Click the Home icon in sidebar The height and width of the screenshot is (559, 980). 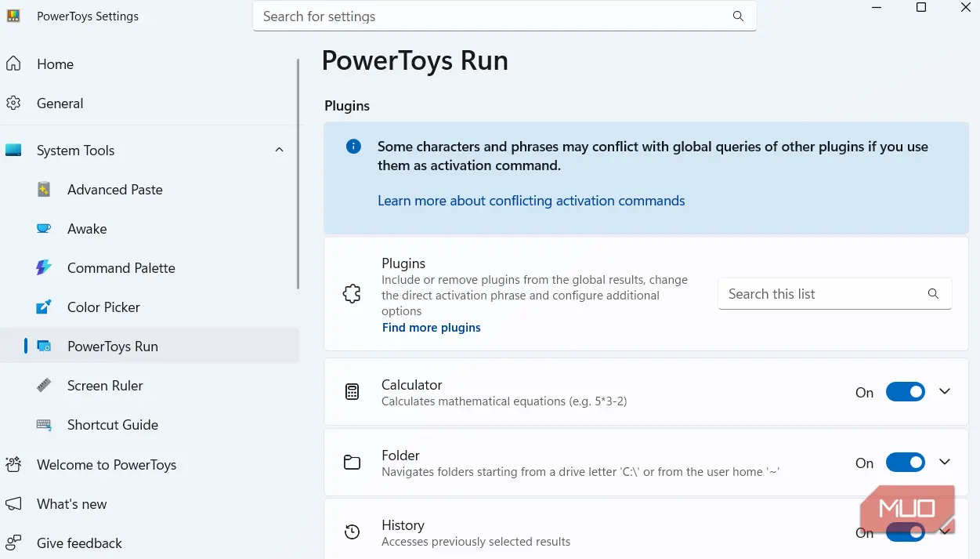(13, 64)
